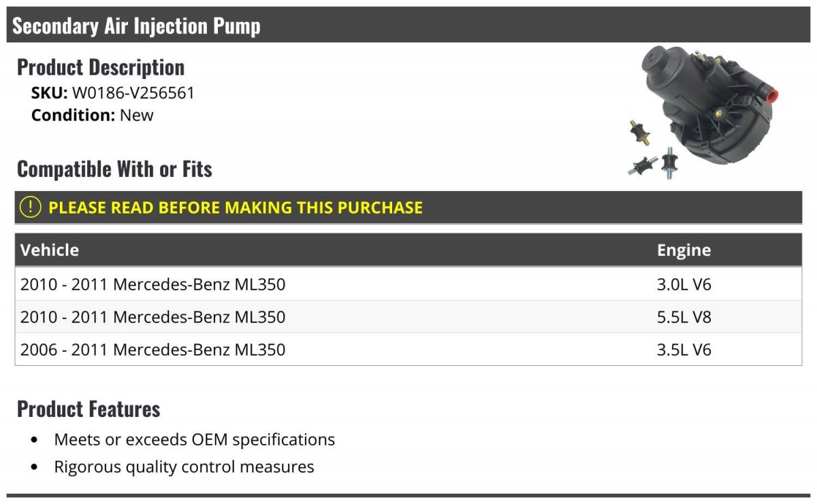
Task: Click the SKU number W0186-V256561
Action: [133, 93]
